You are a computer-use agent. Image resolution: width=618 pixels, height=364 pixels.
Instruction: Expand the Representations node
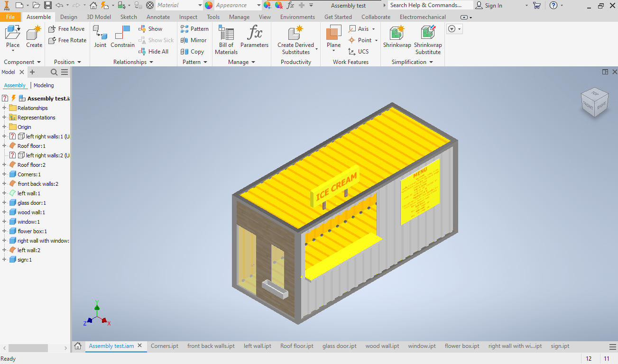click(4, 118)
